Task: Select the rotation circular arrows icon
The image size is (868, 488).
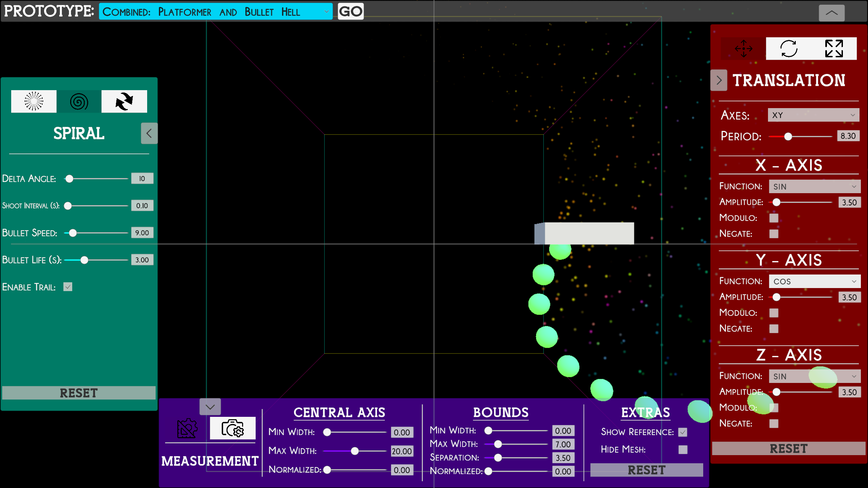Action: [788, 49]
